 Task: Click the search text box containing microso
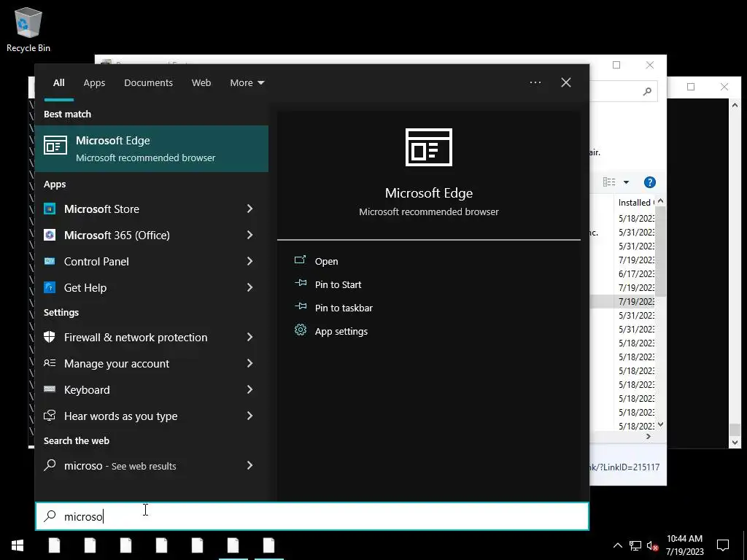(x=312, y=516)
